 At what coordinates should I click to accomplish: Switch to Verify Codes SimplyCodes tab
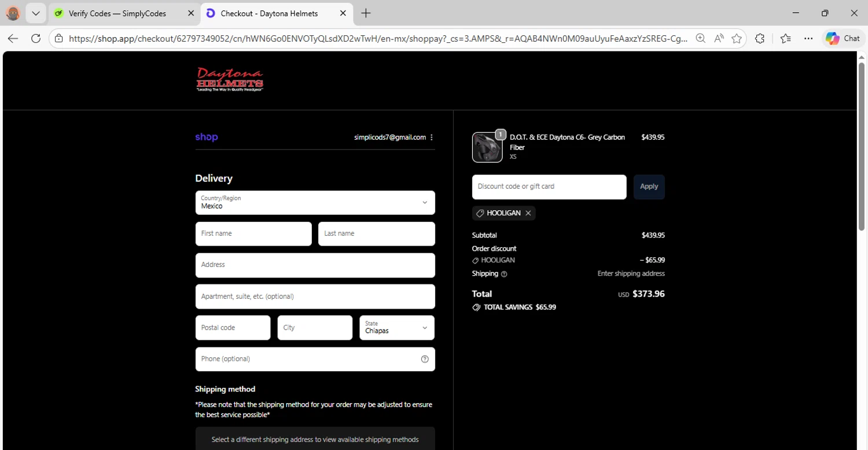[117, 13]
